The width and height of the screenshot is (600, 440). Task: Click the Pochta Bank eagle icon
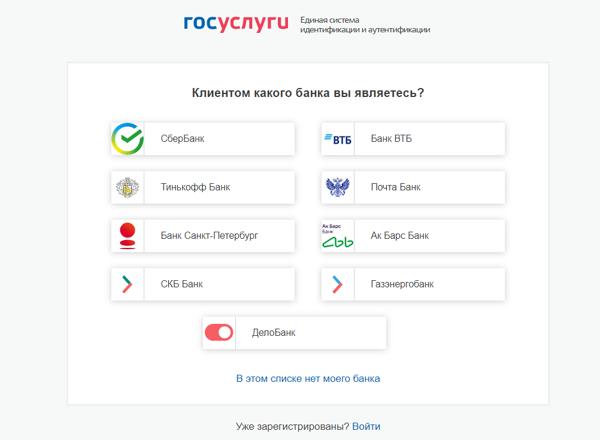tap(337, 187)
